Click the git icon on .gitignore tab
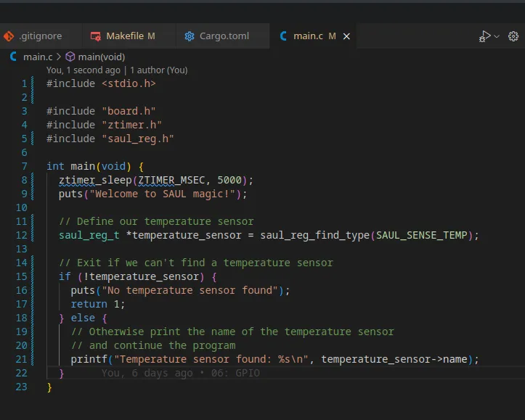The height and width of the screenshot is (420, 525). click(x=9, y=36)
